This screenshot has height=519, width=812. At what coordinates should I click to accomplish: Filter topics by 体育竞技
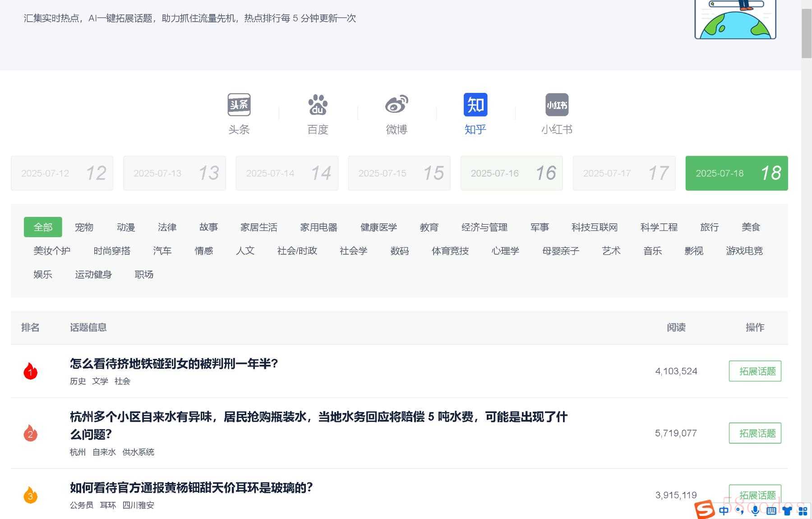450,251
